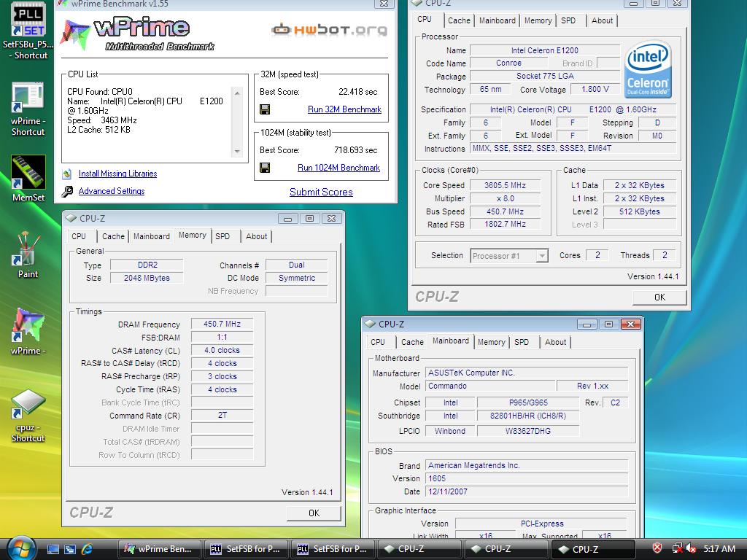The image size is (747, 560).
Task: Click the network tray icon
Action: coord(676,548)
